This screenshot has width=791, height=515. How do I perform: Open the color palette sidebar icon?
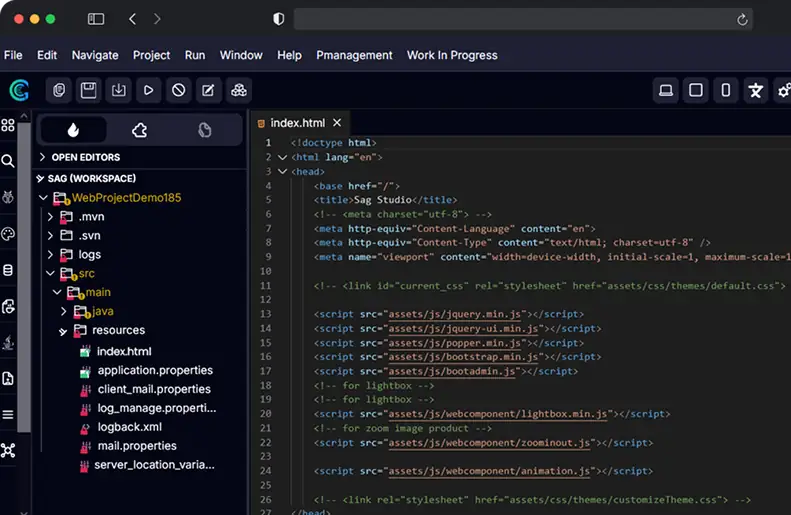tap(8, 234)
